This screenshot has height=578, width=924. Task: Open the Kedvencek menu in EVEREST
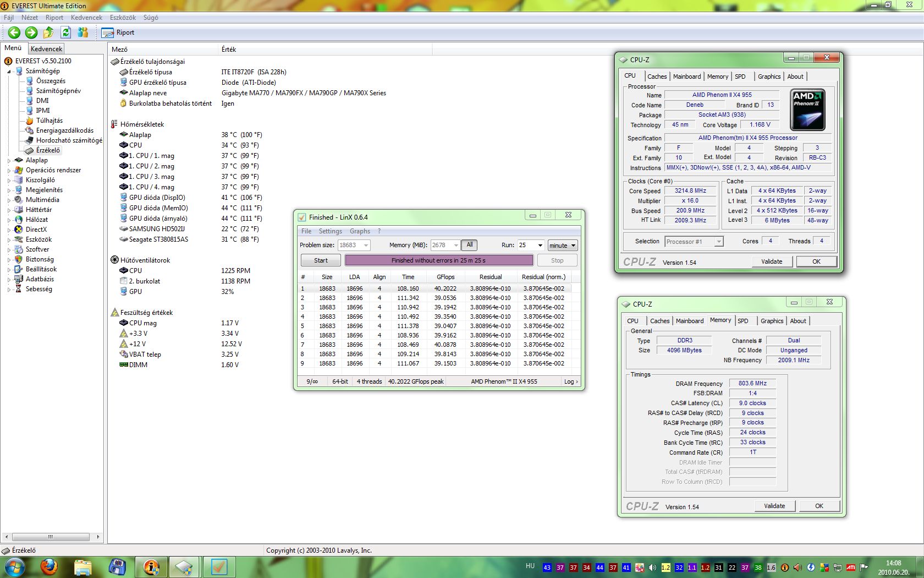tap(86, 18)
